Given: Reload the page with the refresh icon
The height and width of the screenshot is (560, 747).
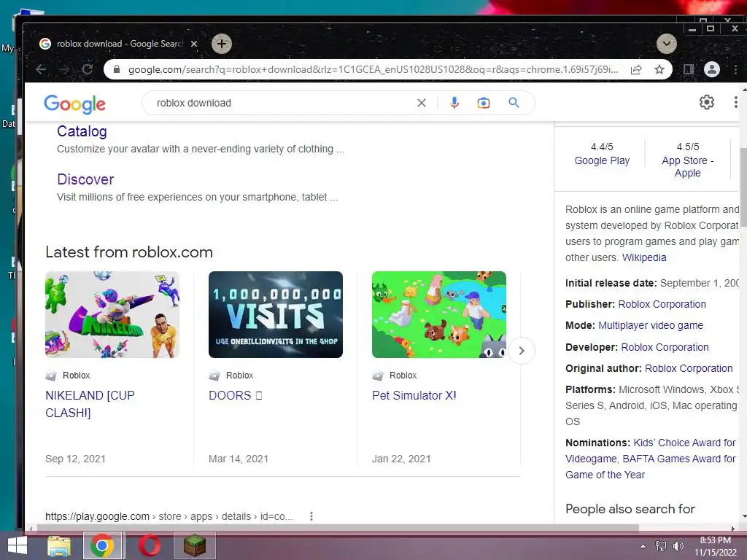Looking at the screenshot, I should point(88,69).
